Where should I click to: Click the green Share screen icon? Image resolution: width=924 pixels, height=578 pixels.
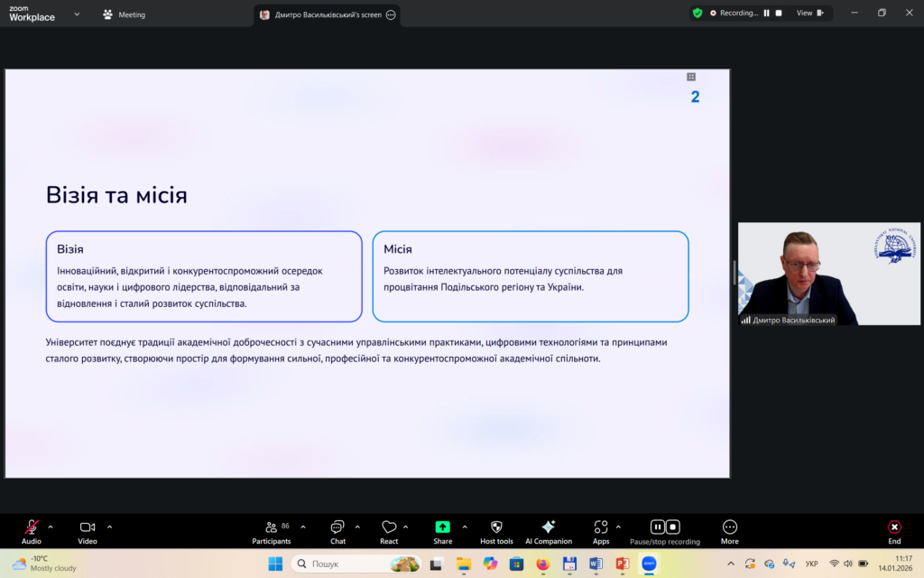442,527
